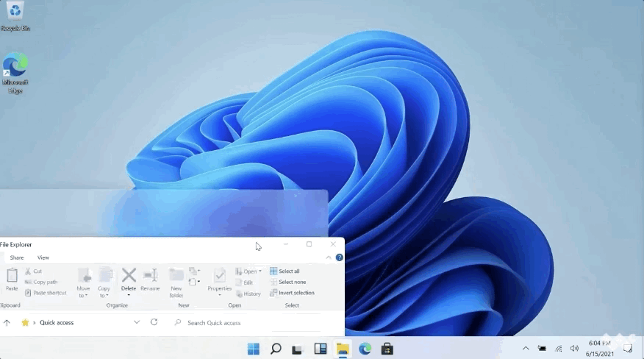Screen dimensions: 644x359
Task: Switch to the Share ribbon tab
Action: coord(17,257)
